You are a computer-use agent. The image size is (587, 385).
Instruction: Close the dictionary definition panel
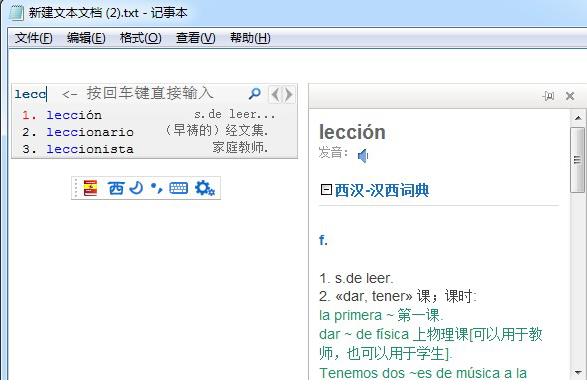pyautogui.click(x=570, y=96)
